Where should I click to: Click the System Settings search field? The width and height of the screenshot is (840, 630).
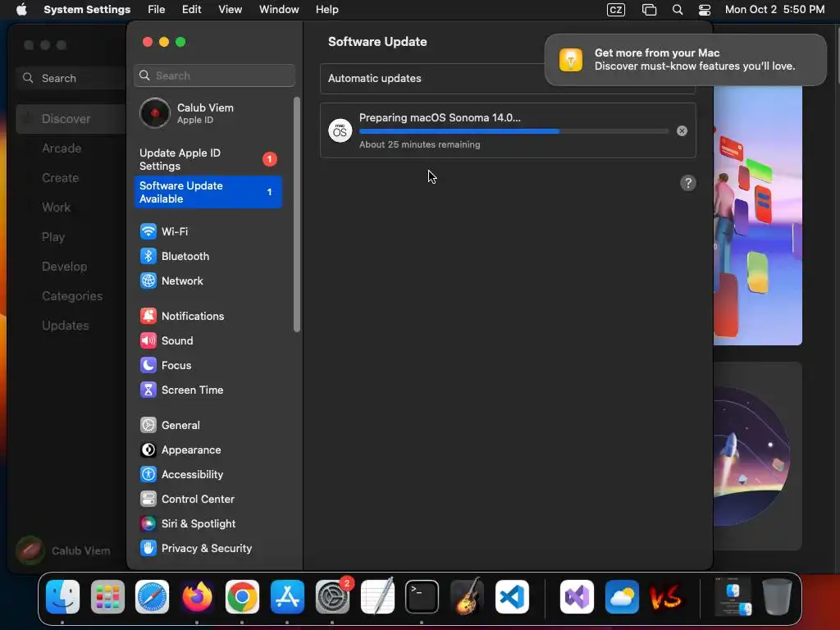tap(214, 75)
